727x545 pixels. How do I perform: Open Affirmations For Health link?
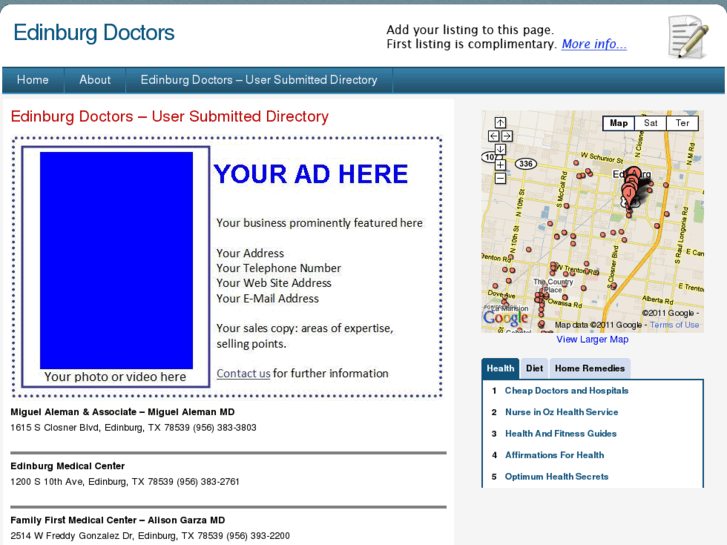point(555,455)
